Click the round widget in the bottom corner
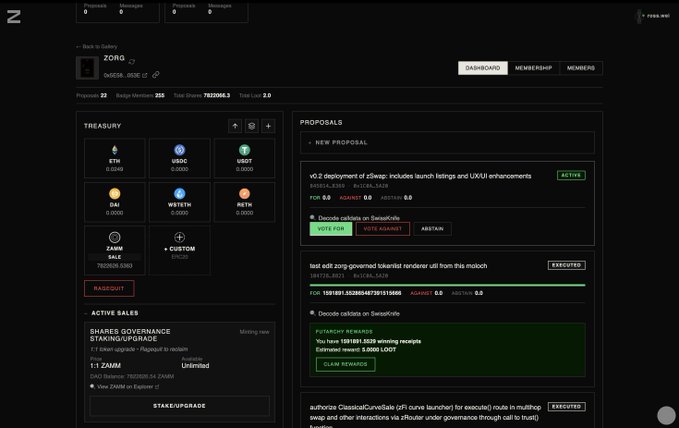679x428 pixels. point(666,415)
